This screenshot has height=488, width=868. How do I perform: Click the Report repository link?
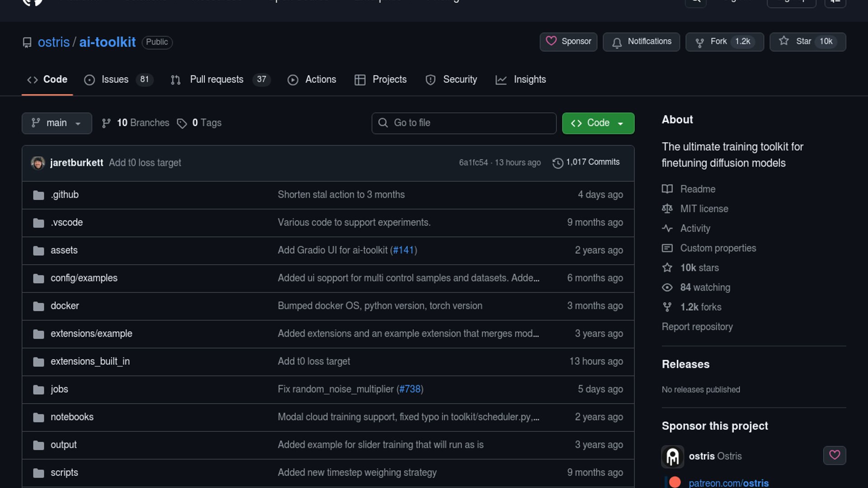pos(697,327)
